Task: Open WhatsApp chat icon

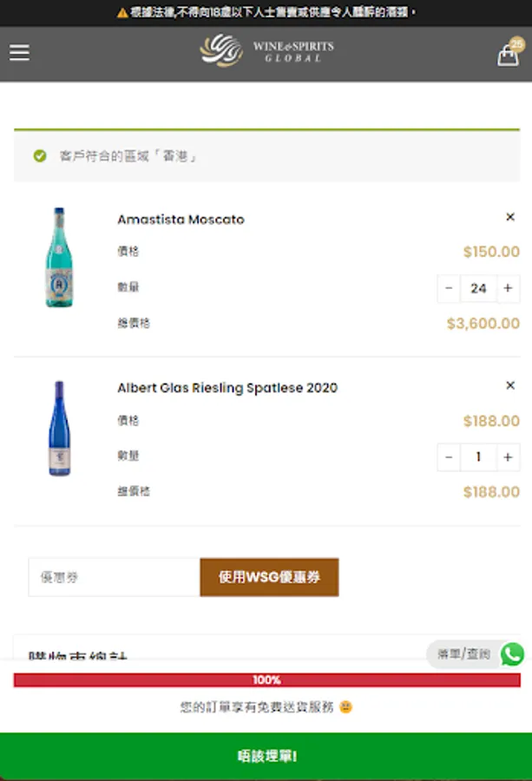Action: (x=512, y=654)
